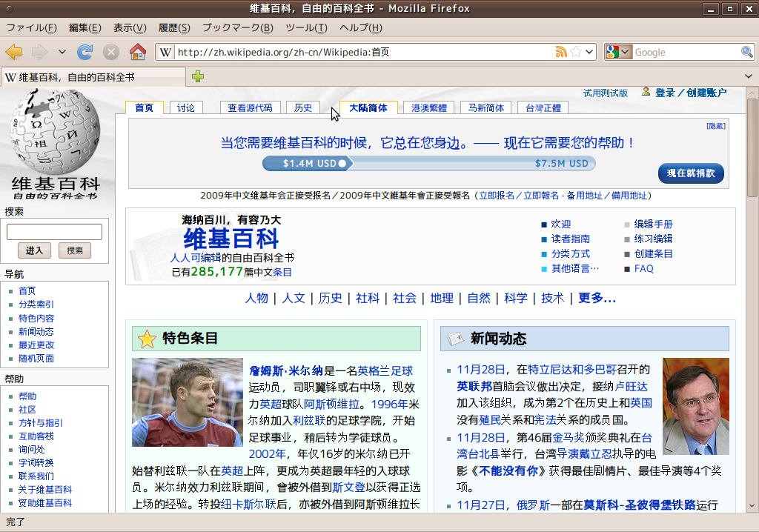Open the 随机页面 sidebar link
Screen dimensions: 759x532
(36, 359)
